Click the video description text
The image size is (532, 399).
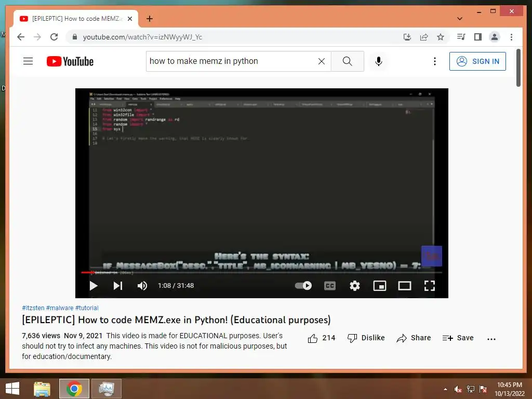(x=154, y=346)
